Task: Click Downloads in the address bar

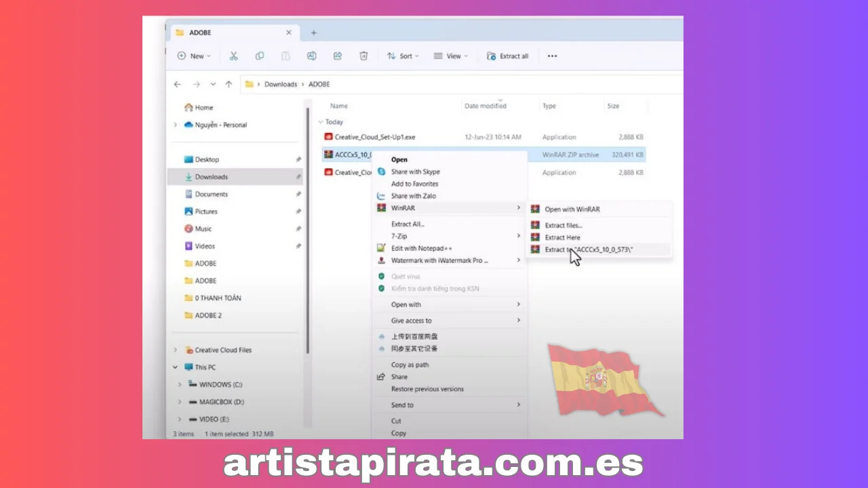Action: 281,84
